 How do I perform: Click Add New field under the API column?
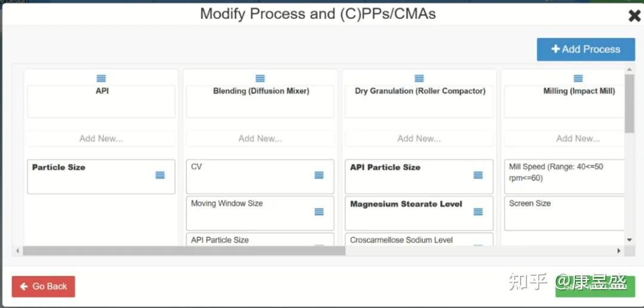pyautogui.click(x=101, y=139)
